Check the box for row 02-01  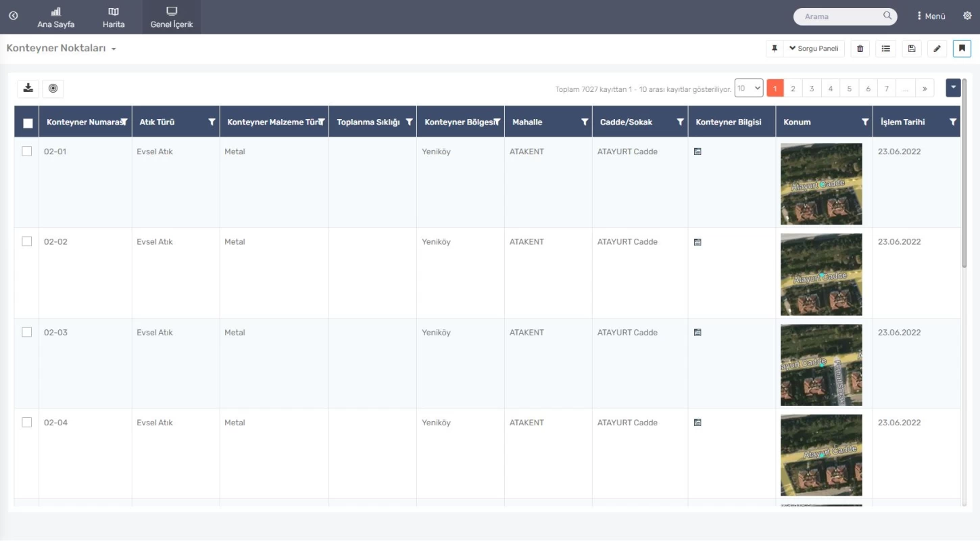27,151
